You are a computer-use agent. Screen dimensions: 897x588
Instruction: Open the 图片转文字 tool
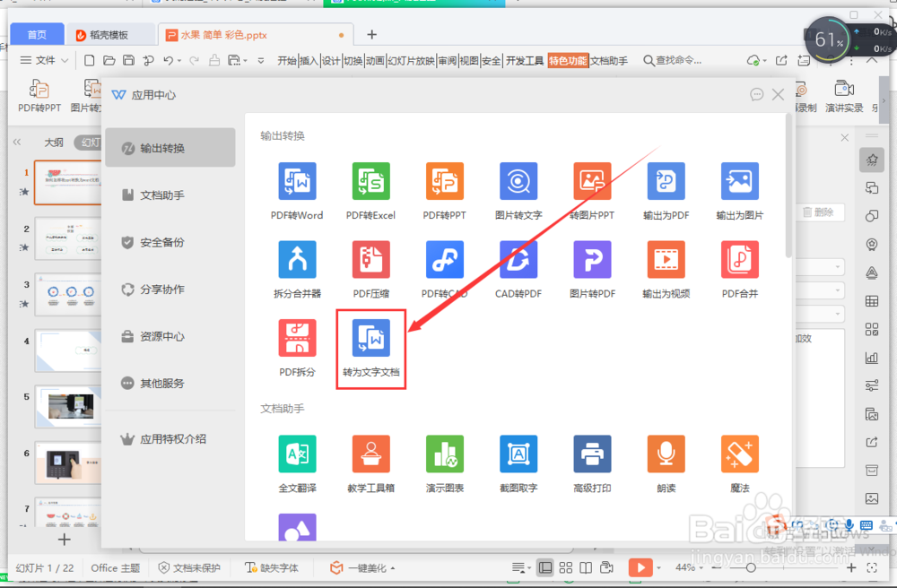(x=518, y=191)
